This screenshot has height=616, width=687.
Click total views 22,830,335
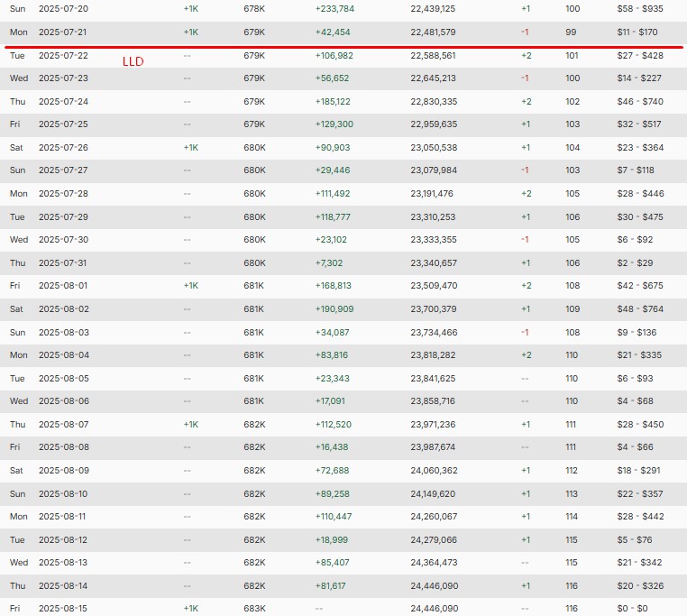(x=434, y=102)
